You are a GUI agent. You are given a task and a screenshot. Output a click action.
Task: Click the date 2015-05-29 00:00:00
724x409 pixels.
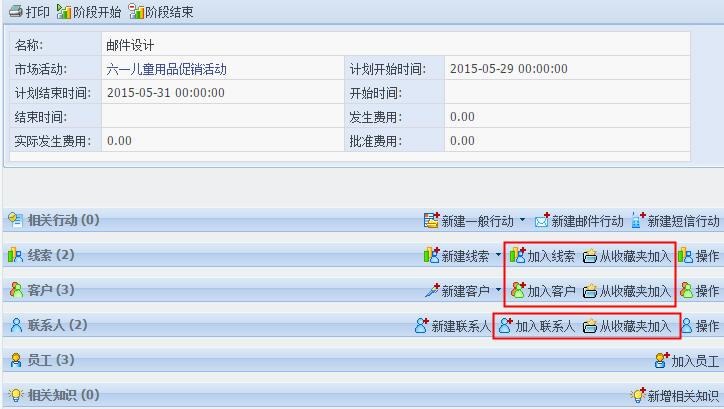509,69
